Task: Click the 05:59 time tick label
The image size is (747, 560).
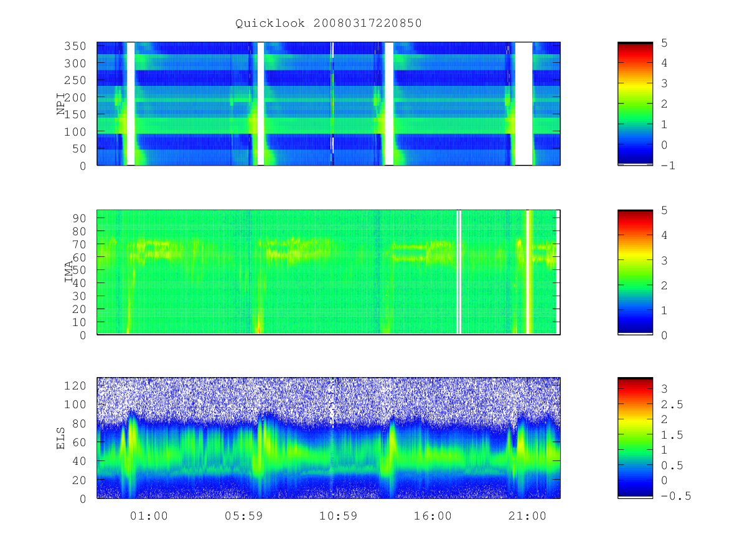Action: click(243, 515)
